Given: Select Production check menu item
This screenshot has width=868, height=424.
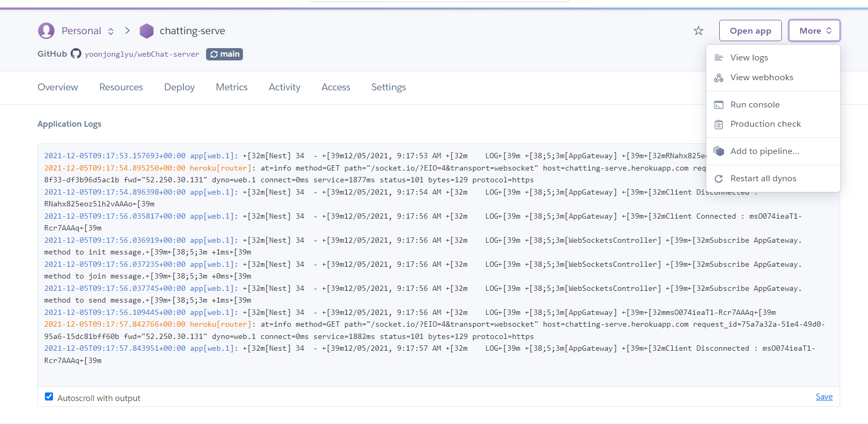Looking at the screenshot, I should [x=773, y=124].
